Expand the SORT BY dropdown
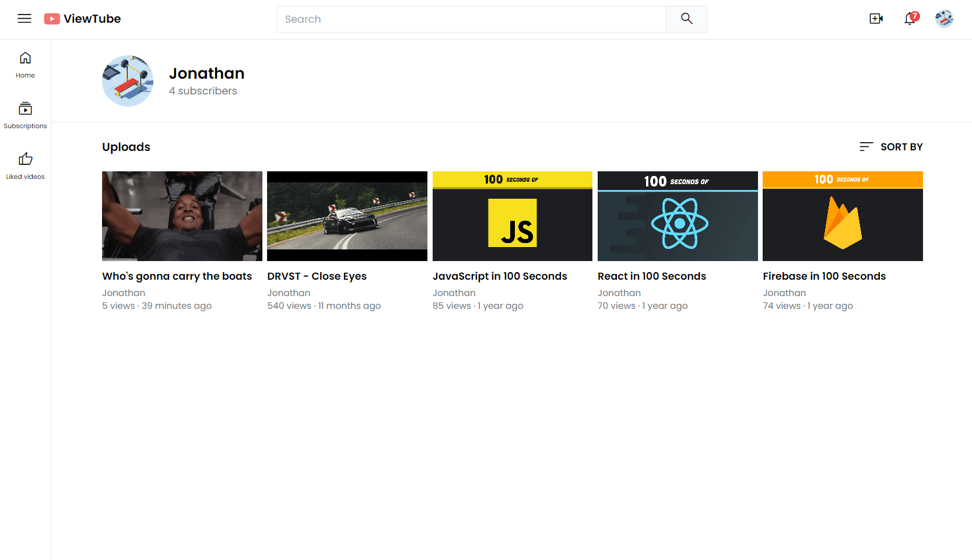Screen dimensions: 972x560 (x=891, y=147)
